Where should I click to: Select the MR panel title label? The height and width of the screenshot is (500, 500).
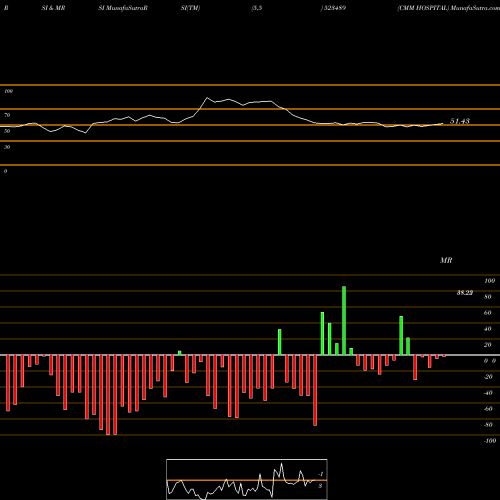446,260
